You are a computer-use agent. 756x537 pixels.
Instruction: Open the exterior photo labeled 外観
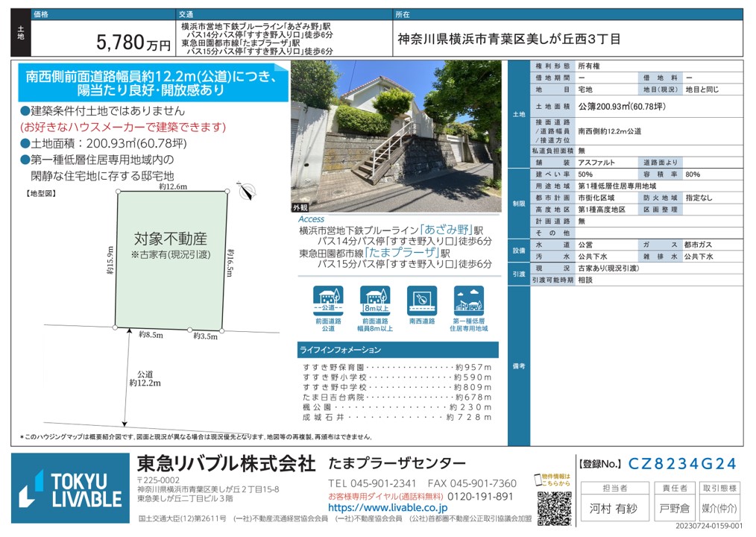[396, 137]
